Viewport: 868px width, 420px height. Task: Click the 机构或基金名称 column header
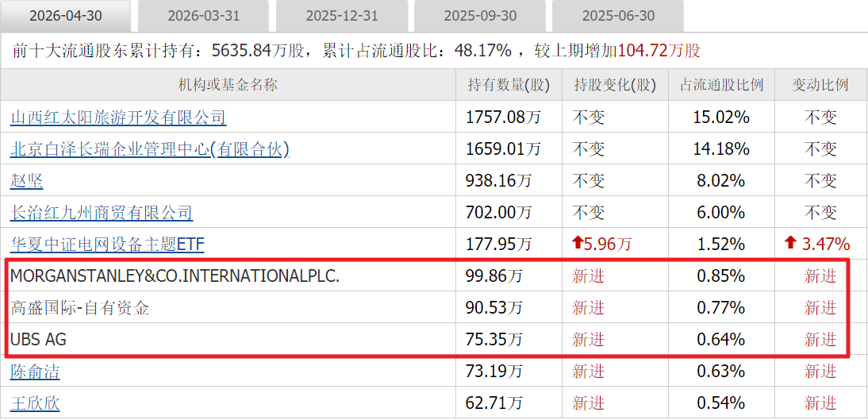click(x=228, y=85)
